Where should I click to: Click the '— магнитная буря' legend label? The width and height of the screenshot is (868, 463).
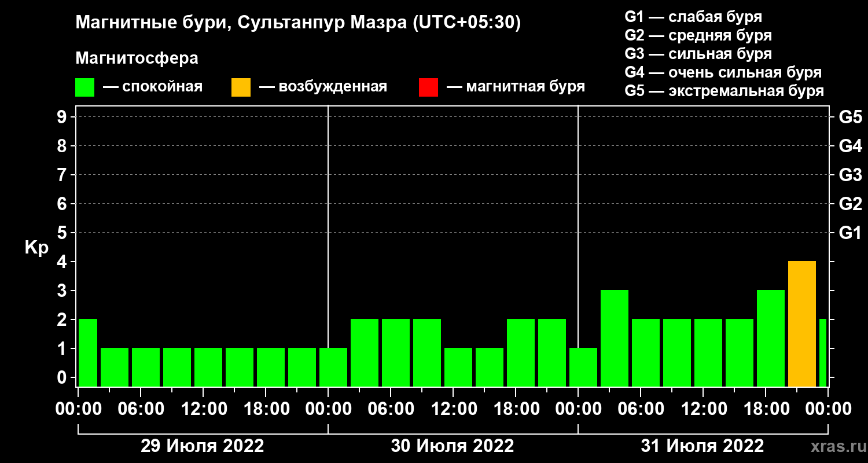(x=516, y=87)
